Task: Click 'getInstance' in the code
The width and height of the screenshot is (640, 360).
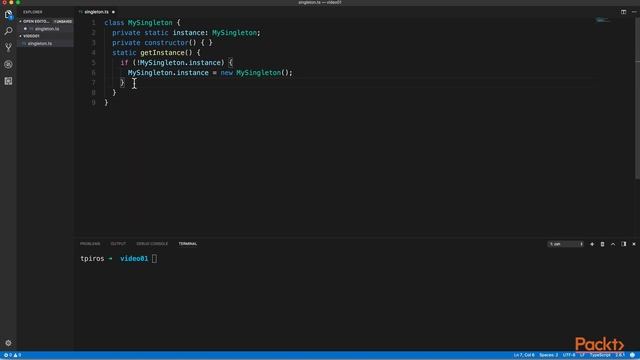Action: coord(162,53)
